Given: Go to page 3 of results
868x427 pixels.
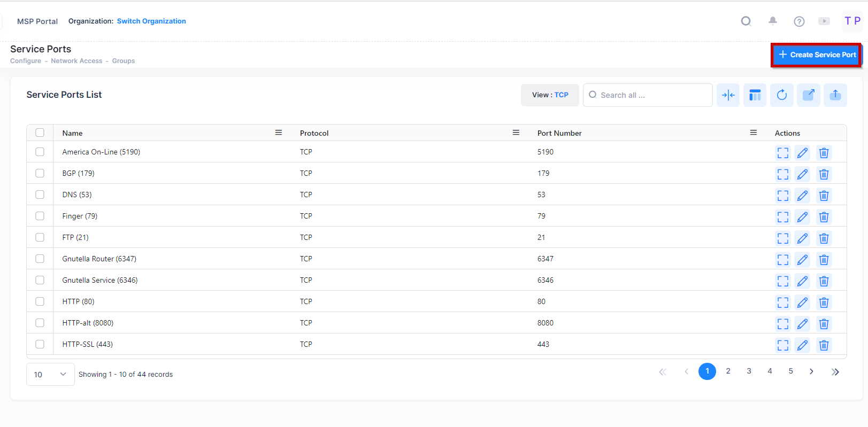Looking at the screenshot, I should (749, 371).
